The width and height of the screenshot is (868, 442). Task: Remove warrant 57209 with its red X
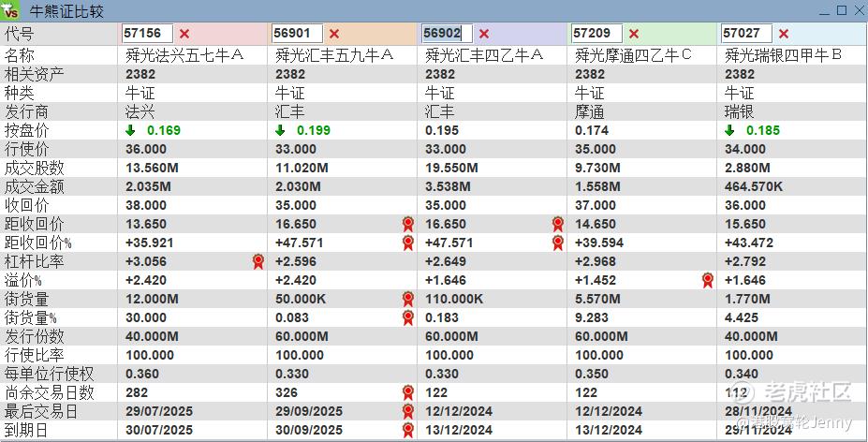coord(634,34)
